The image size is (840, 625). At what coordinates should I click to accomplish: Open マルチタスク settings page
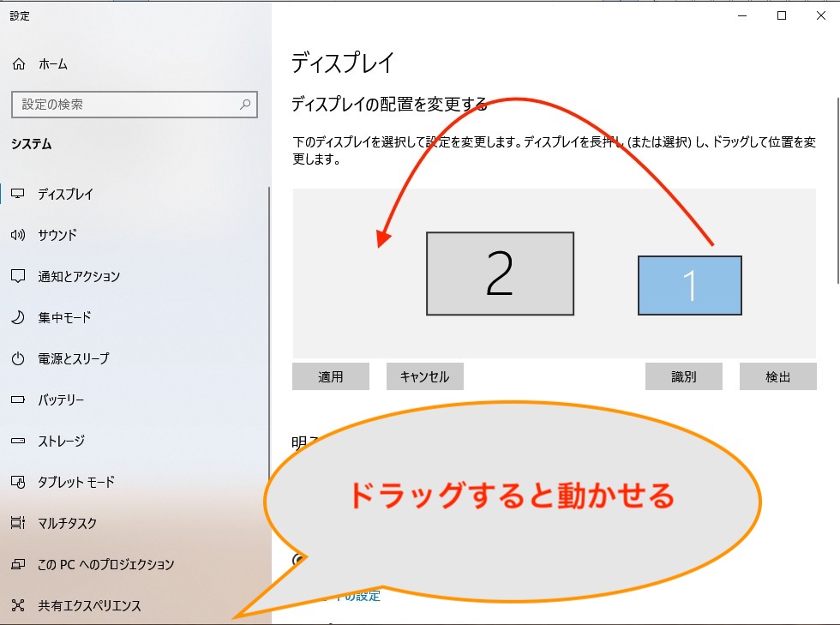tap(67, 523)
